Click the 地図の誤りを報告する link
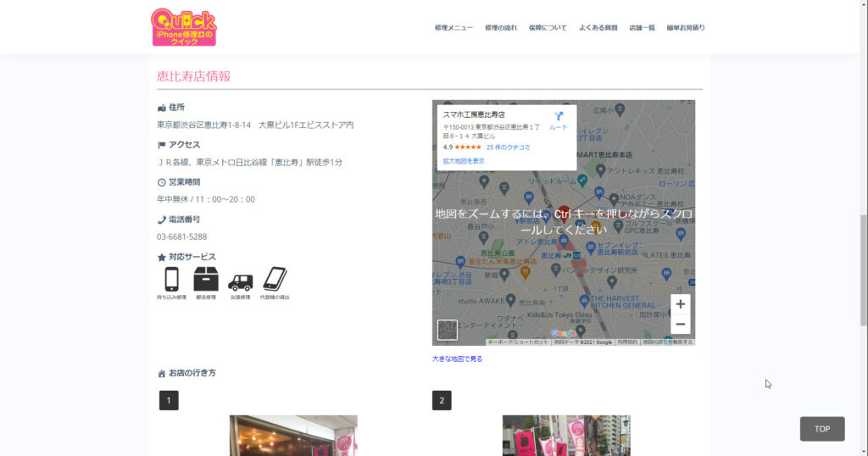 (x=668, y=342)
